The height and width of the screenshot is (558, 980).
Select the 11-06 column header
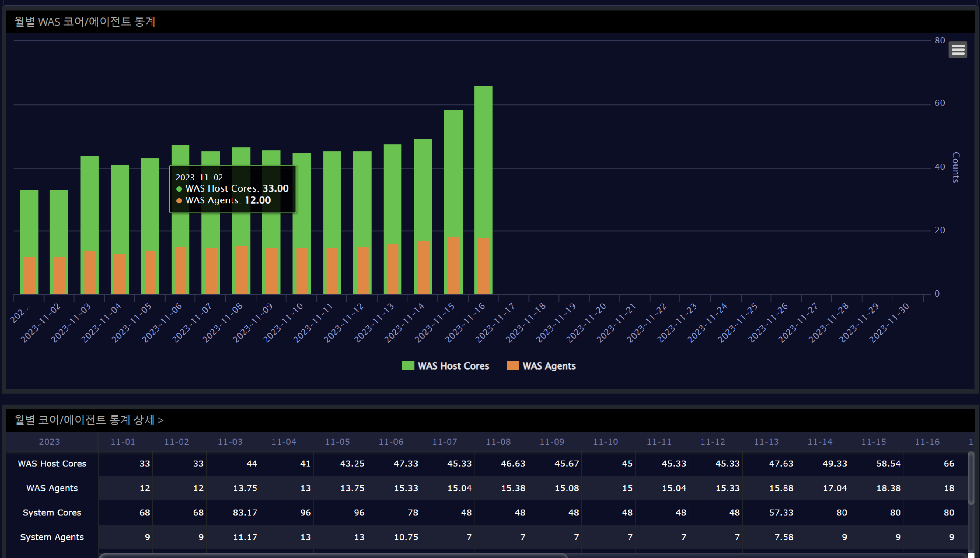[390, 442]
